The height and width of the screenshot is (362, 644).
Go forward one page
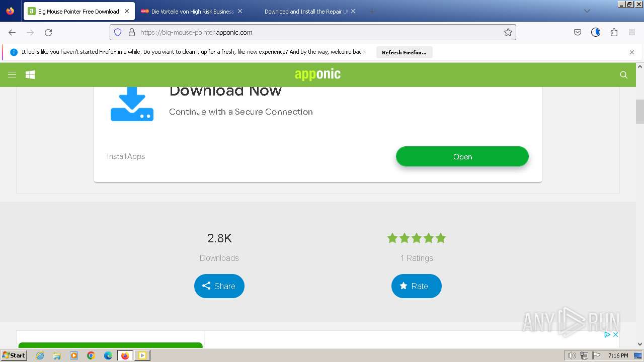click(30, 32)
